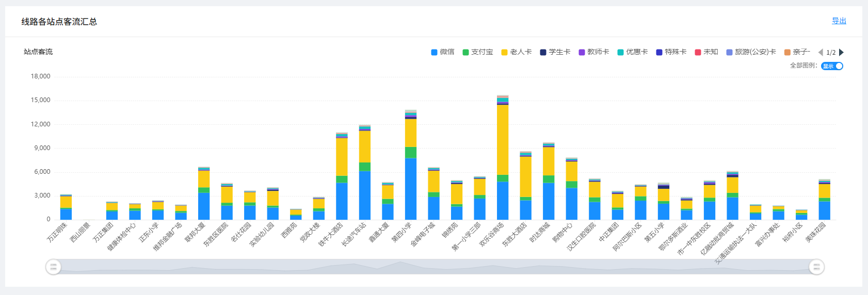This screenshot has height=295, width=868.
Task: Go to previous legend page arrow
Action: coord(821,52)
